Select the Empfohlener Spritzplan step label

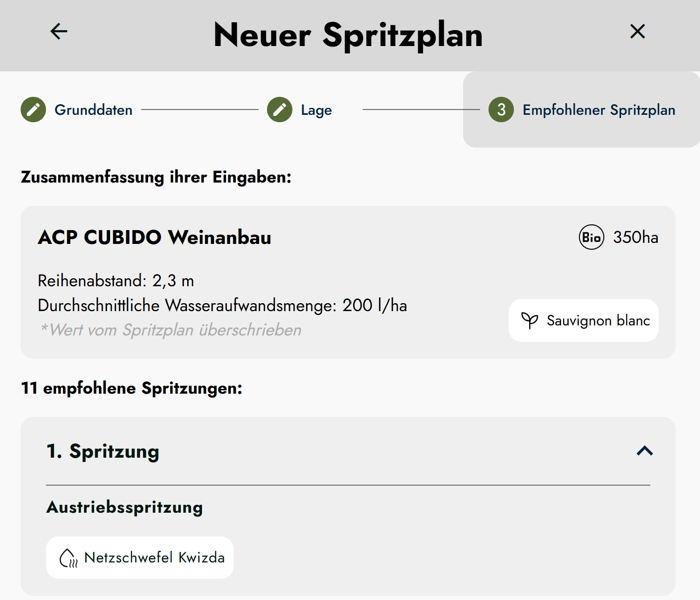click(x=598, y=110)
